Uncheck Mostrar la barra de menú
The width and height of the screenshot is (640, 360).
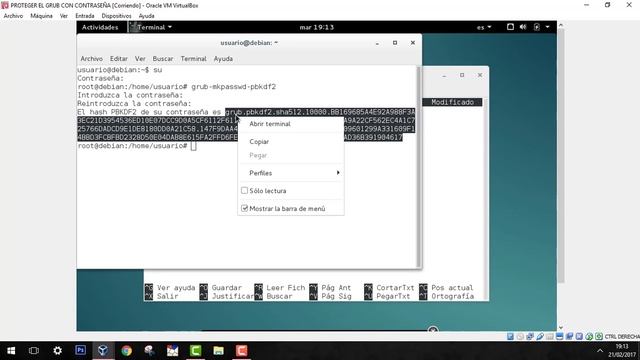(x=244, y=208)
